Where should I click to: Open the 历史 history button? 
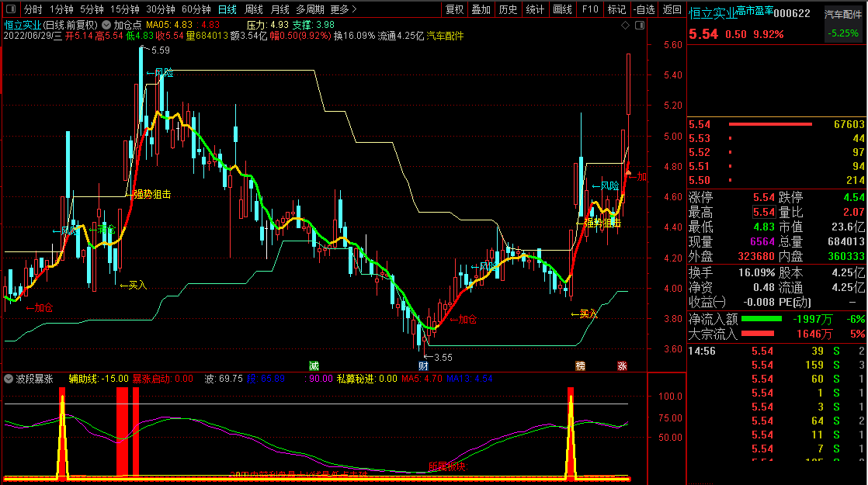coord(508,9)
